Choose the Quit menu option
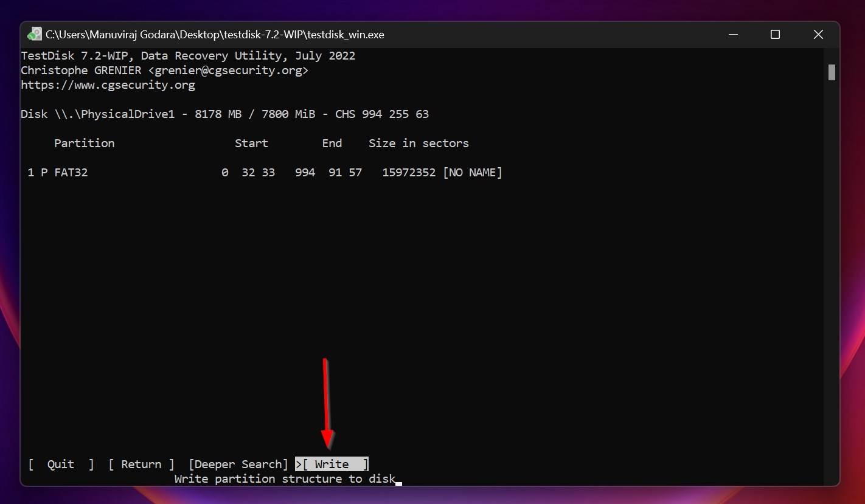The width and height of the screenshot is (865, 504). coord(61,464)
